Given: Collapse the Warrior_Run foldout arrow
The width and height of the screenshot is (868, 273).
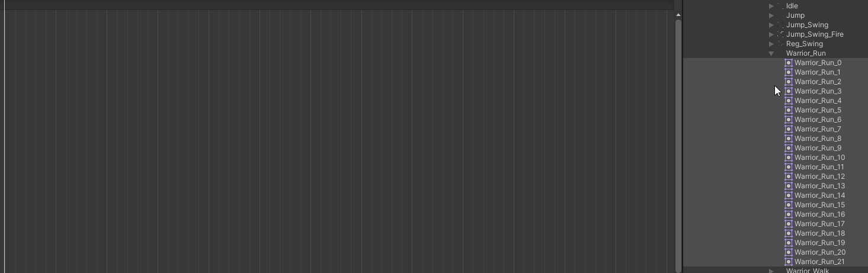Looking at the screenshot, I should pos(771,53).
